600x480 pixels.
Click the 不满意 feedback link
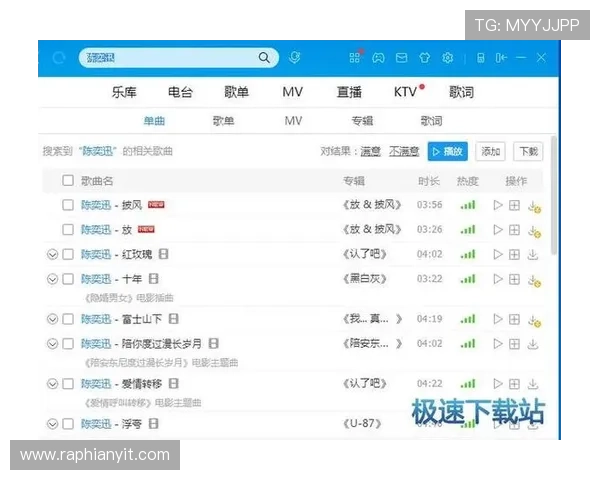pyautogui.click(x=404, y=151)
